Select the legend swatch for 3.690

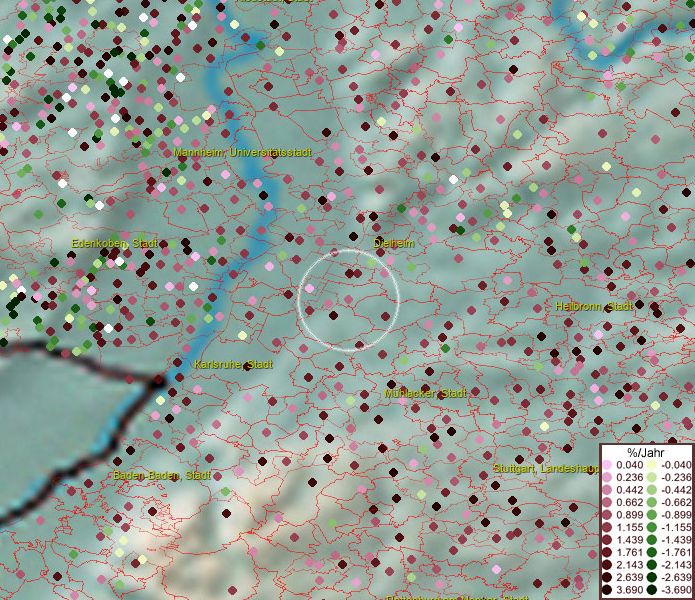tap(607, 590)
